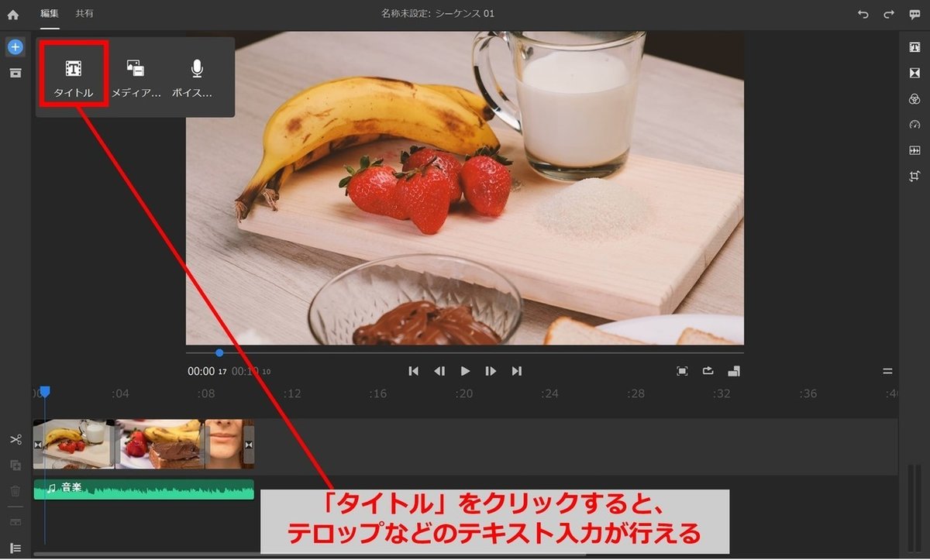Click the sequence title 名称未設定: シーケンス 01
The height and width of the screenshot is (560, 930).
(x=438, y=14)
